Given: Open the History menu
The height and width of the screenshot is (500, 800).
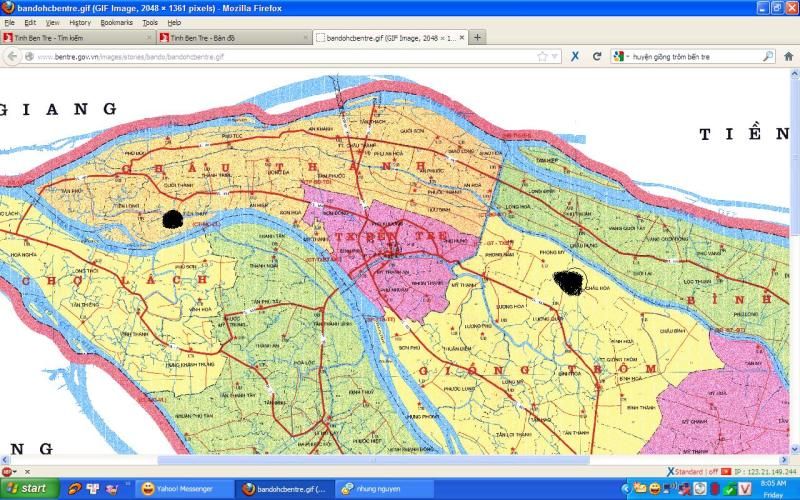Looking at the screenshot, I should (80, 22).
